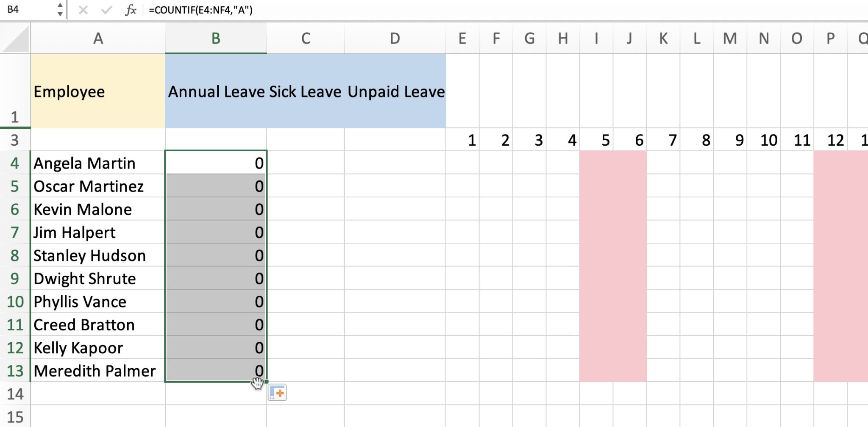Click the Name Box up stepper arrow

click(61, 6)
